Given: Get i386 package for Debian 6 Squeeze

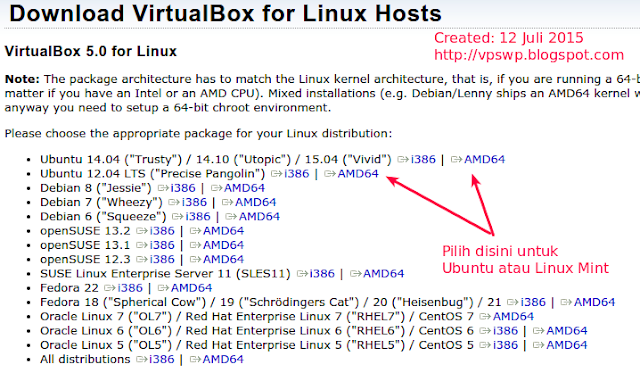Looking at the screenshot, I should point(198,216).
